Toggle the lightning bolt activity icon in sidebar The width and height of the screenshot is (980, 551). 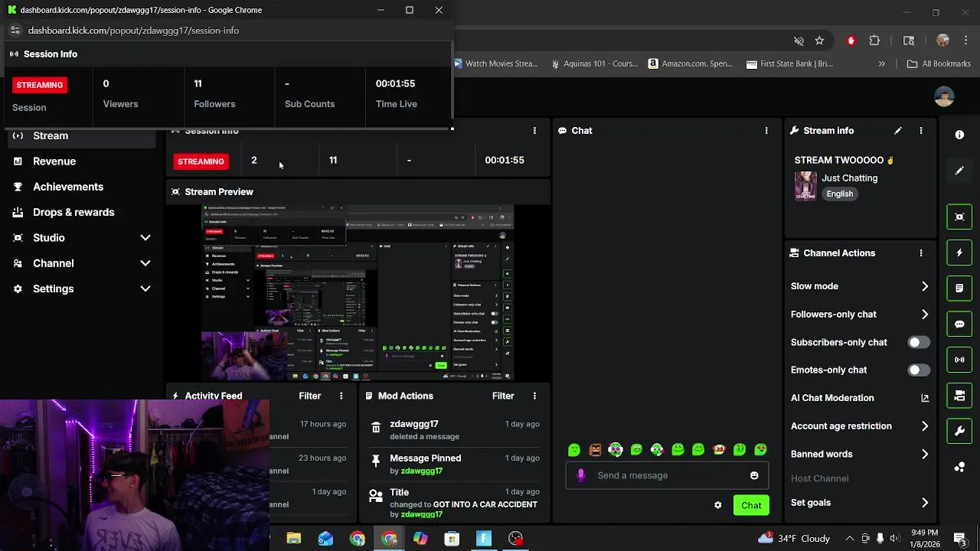click(959, 253)
